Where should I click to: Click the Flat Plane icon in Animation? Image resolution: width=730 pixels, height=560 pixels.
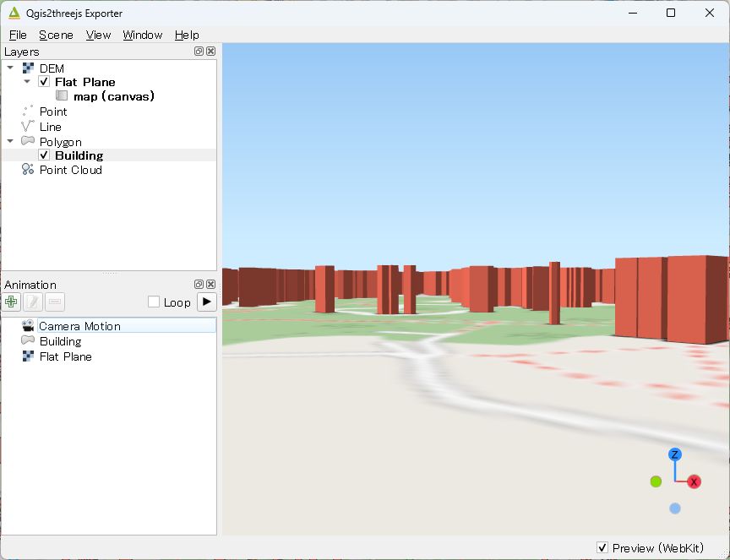pos(28,356)
